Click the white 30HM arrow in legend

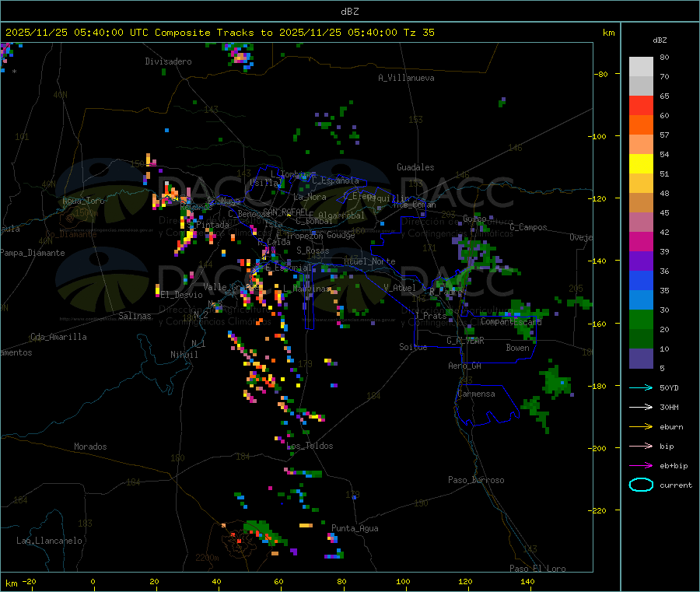coord(641,407)
